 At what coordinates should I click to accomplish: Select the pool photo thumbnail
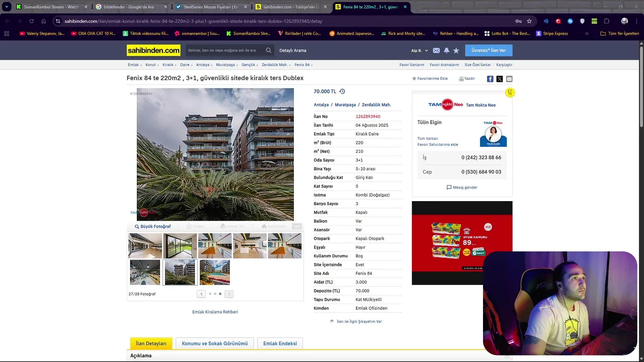pyautogui.click(x=215, y=272)
